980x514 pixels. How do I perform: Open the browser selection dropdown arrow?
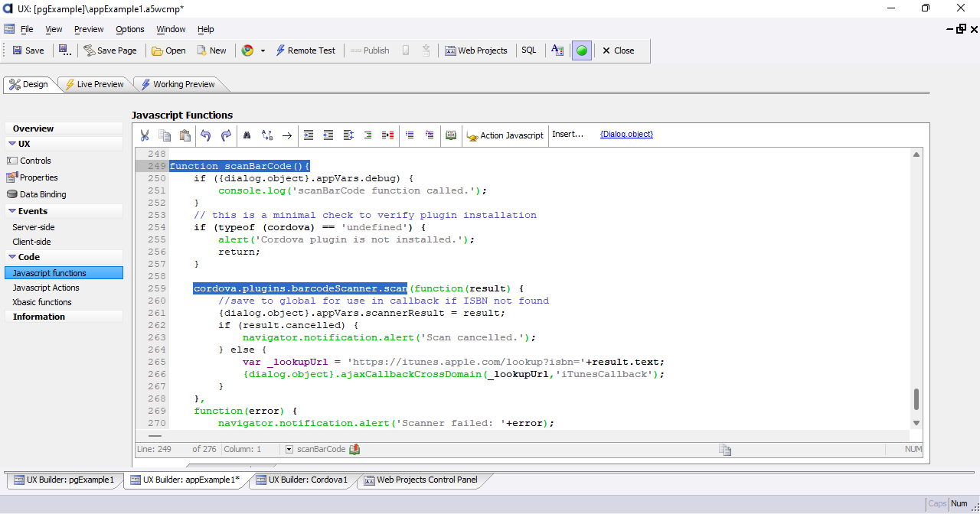[x=263, y=50]
